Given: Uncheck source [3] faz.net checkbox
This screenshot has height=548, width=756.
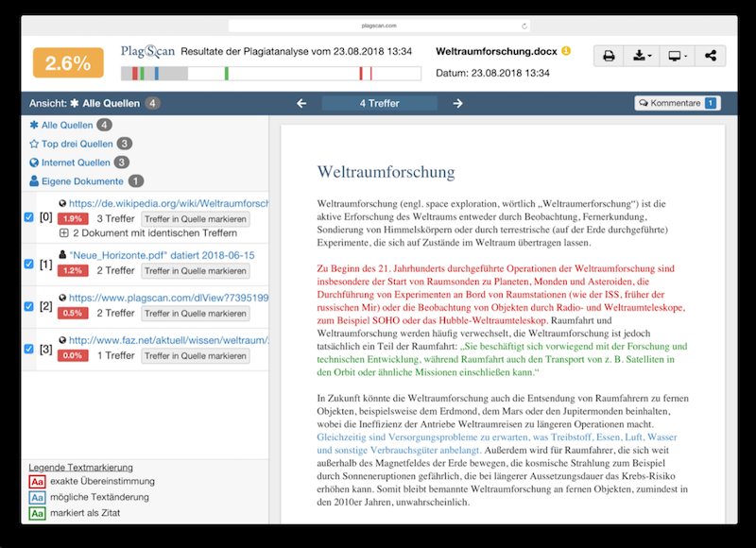Looking at the screenshot, I should click(x=29, y=349).
